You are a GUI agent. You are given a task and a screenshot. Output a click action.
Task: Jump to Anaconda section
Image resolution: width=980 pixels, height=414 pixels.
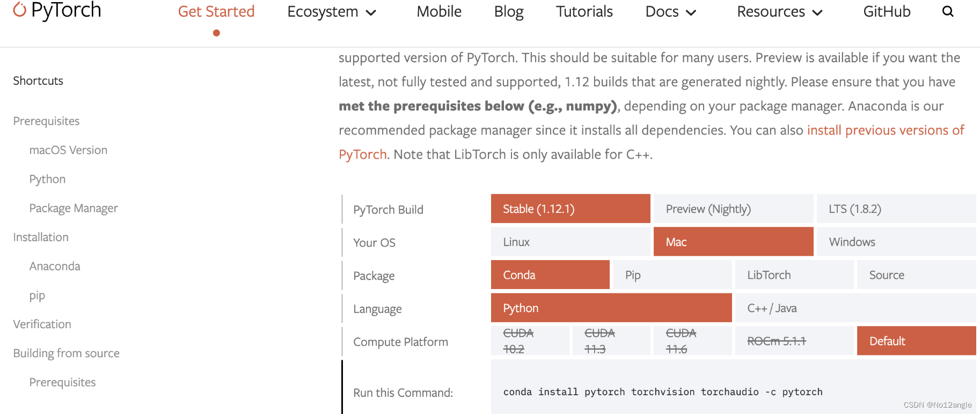click(55, 266)
